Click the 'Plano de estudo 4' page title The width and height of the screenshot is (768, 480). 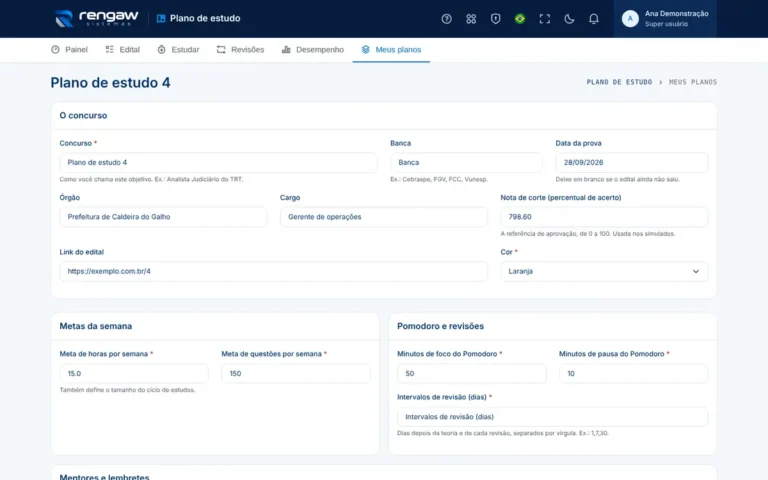110,82
